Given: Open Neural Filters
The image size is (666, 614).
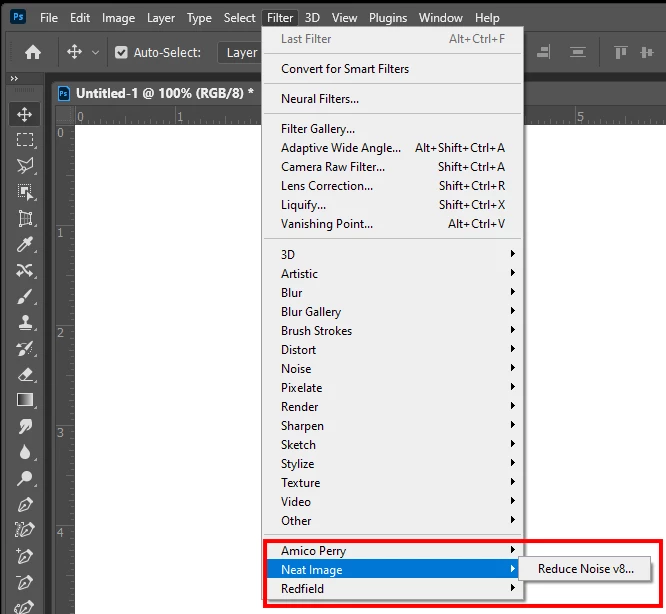Looking at the screenshot, I should click(x=392, y=99).
